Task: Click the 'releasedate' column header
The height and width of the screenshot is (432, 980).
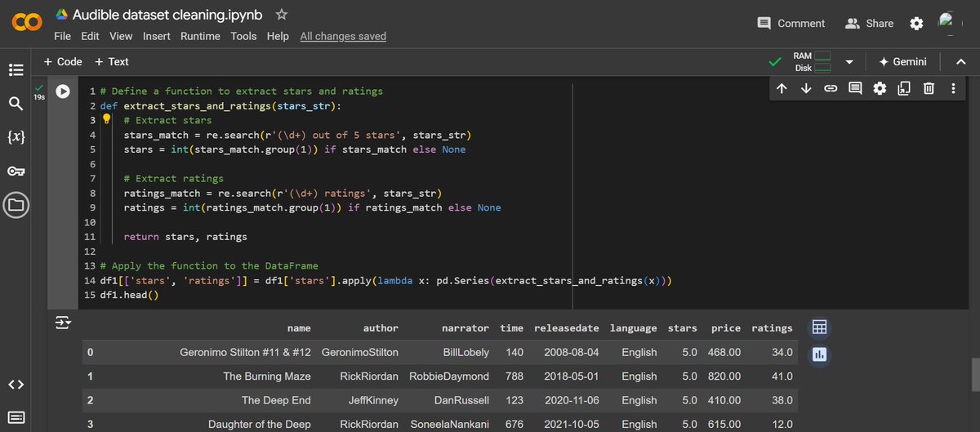Action: [566, 328]
